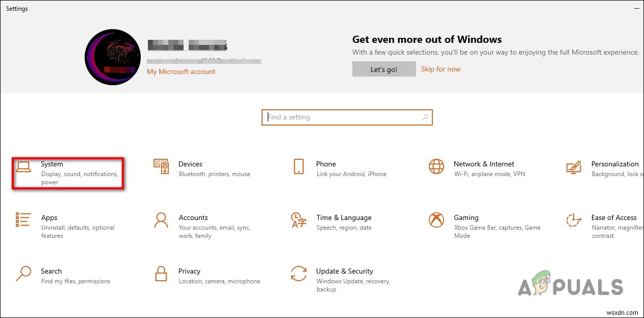Click 'Get even more out of Windows' heading
This screenshot has width=644, height=318.
click(427, 39)
